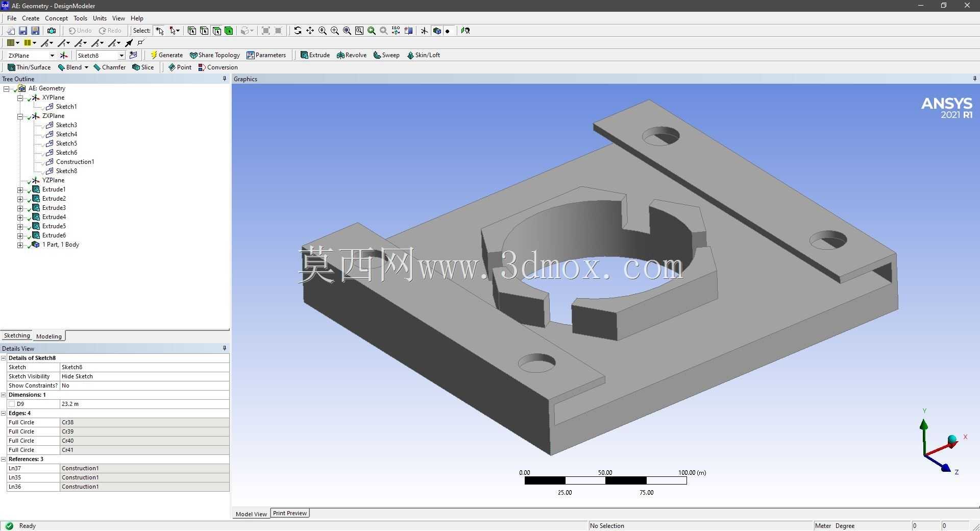Open the edge color swatch dropdown
This screenshot has width=980, height=531.
34,43
